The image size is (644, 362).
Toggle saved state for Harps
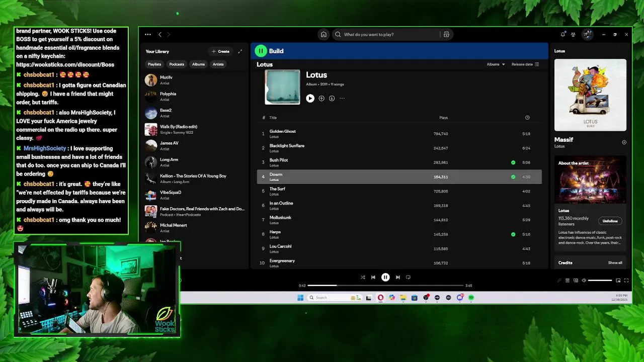coord(513,234)
